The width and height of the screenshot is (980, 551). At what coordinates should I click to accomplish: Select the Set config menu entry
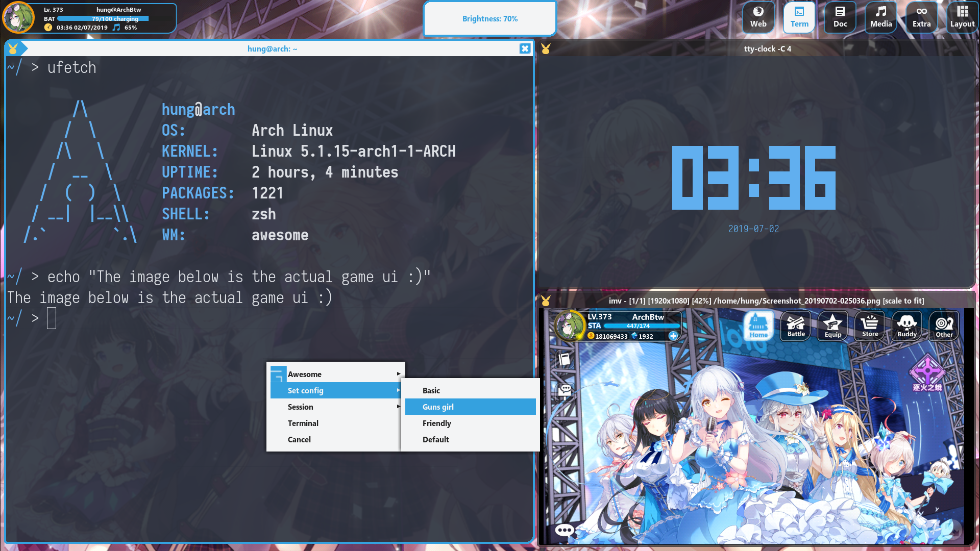(336, 390)
